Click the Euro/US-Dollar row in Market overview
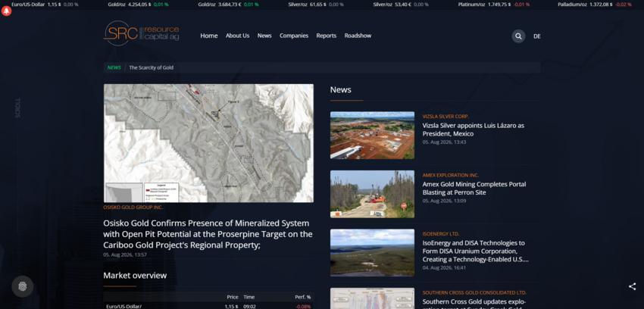The height and width of the screenshot is (309, 644). pyautogui.click(x=208, y=306)
